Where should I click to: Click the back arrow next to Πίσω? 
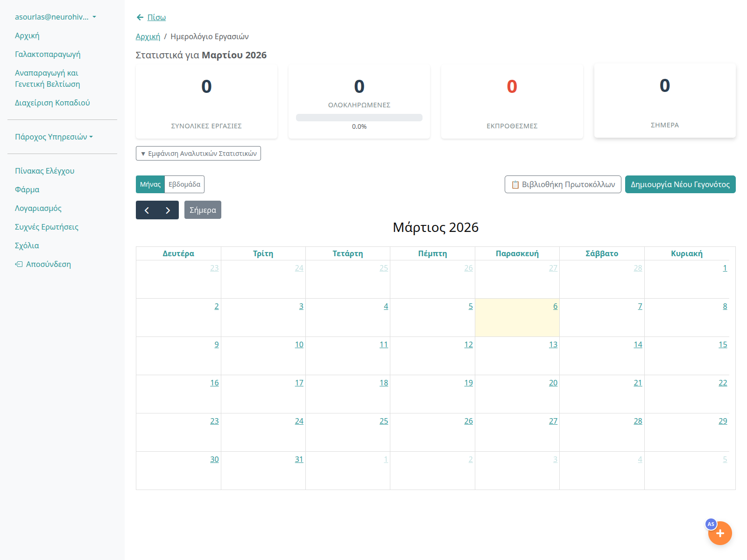pos(140,17)
